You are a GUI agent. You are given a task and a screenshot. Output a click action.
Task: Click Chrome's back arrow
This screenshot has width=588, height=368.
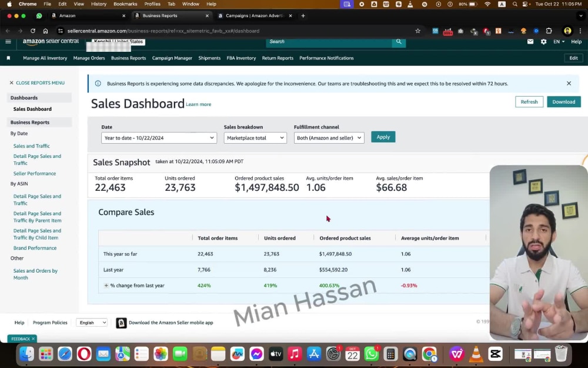(x=8, y=31)
